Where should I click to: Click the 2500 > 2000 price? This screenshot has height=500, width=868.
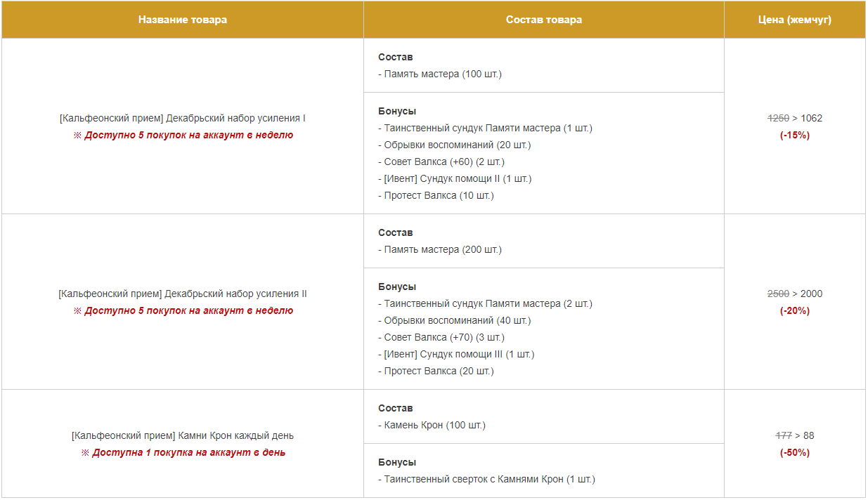click(795, 294)
